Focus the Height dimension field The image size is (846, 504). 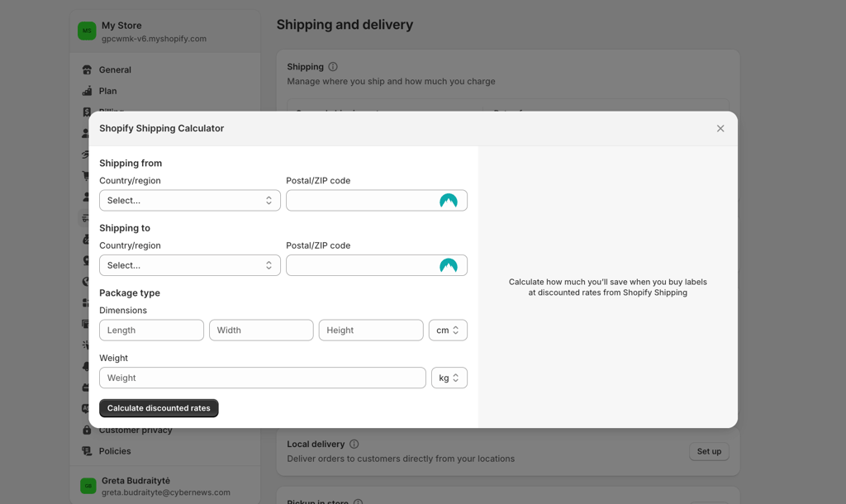pyautogui.click(x=371, y=330)
